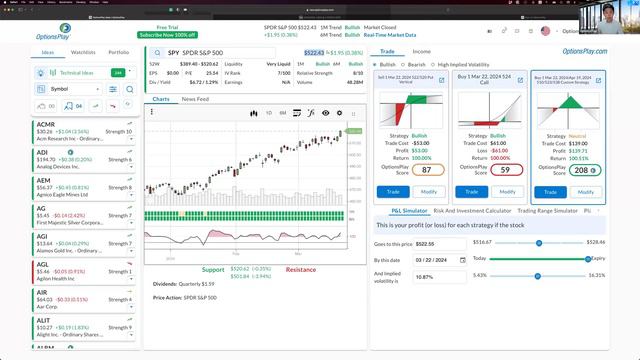Expand the ACMR row chevron
Viewport: 640px width, 360px height.
[x=131, y=139]
